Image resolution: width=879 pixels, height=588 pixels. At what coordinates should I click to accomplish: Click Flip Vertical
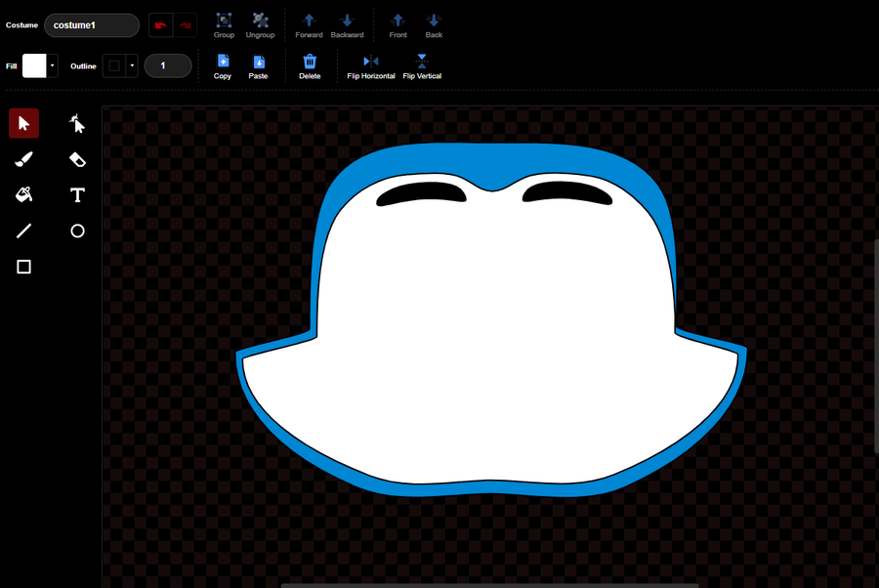pyautogui.click(x=422, y=66)
